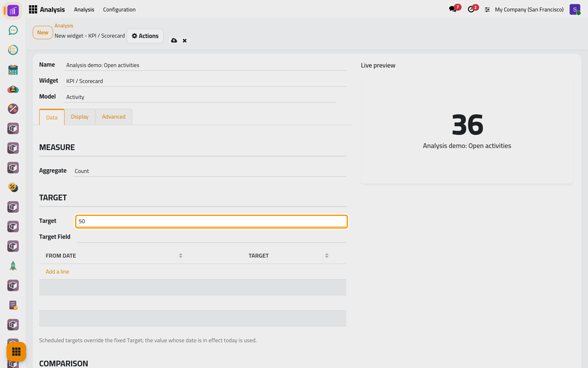The width and height of the screenshot is (588, 368).
Task: Click the Analysis breadcrumb link
Action: pos(64,26)
